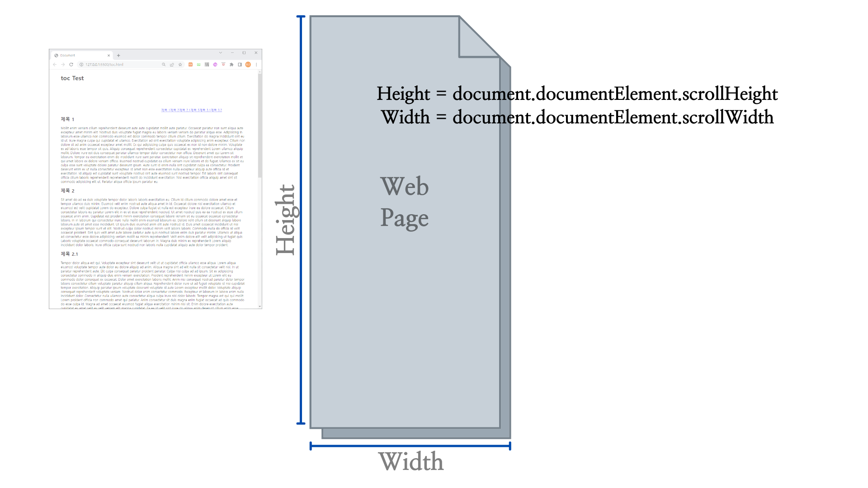Click the orange extension icon in toolbar

pos(190,65)
